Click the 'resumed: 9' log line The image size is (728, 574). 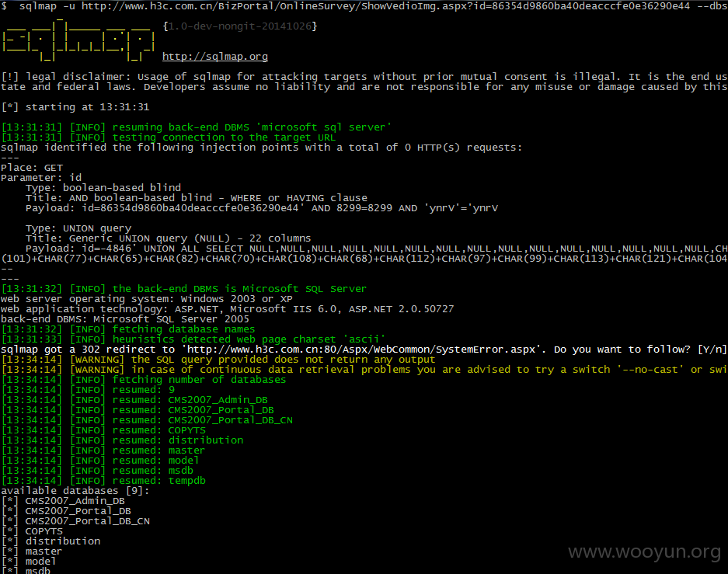pos(89,390)
